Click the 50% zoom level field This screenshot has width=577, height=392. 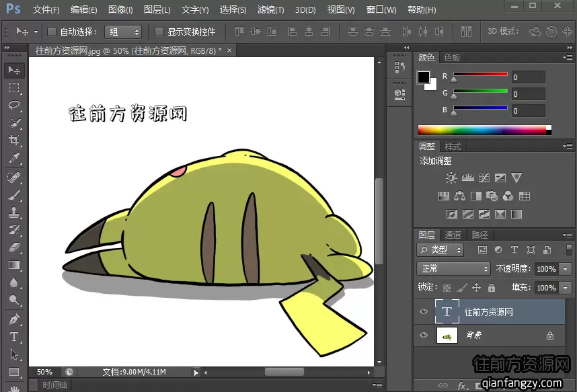(x=44, y=372)
